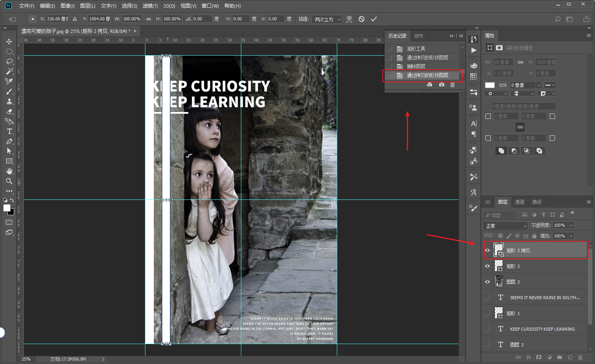Open the 滤镜(T) menu

point(150,6)
